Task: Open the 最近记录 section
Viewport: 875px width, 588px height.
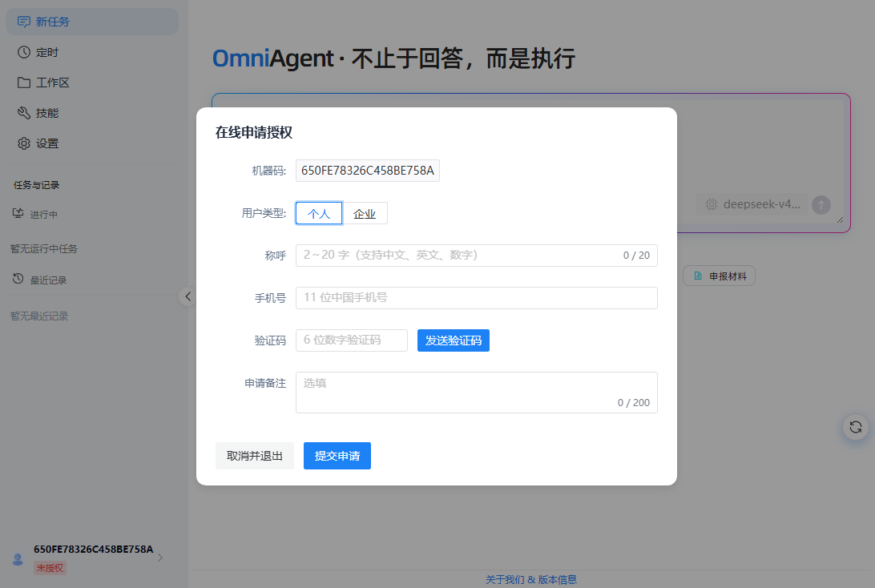Action: (39, 280)
